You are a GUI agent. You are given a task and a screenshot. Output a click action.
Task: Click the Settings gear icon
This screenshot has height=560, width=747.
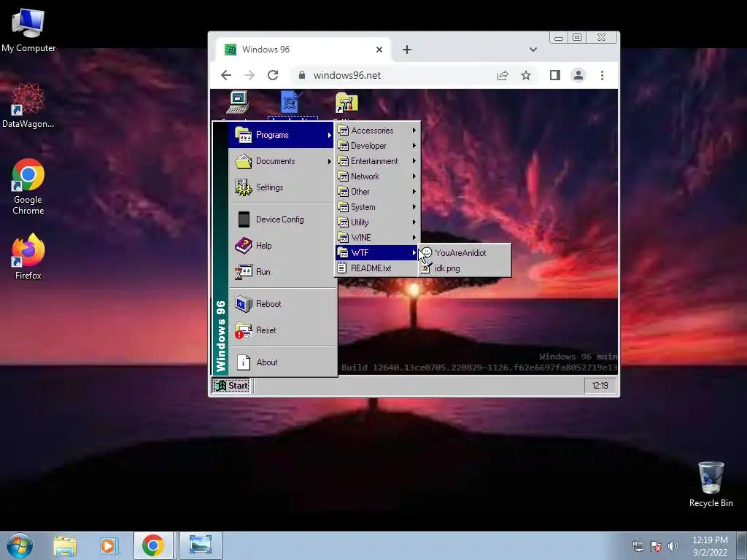tap(244, 187)
